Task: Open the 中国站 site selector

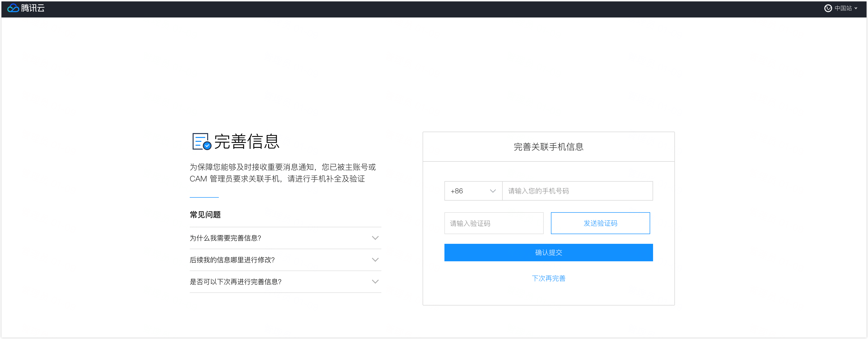Action: coord(840,8)
